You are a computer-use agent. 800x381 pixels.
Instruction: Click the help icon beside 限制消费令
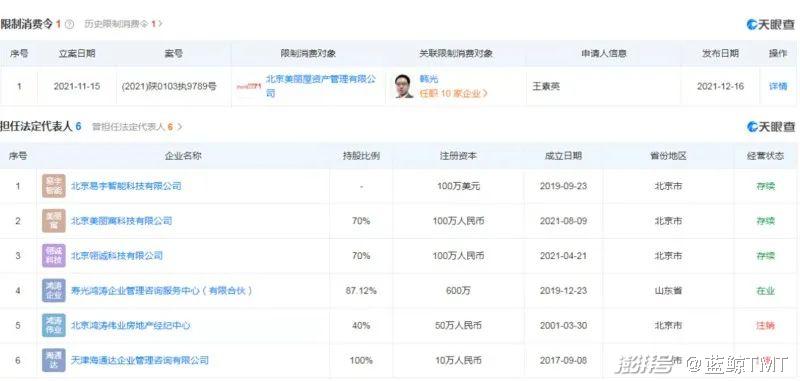click(70, 24)
